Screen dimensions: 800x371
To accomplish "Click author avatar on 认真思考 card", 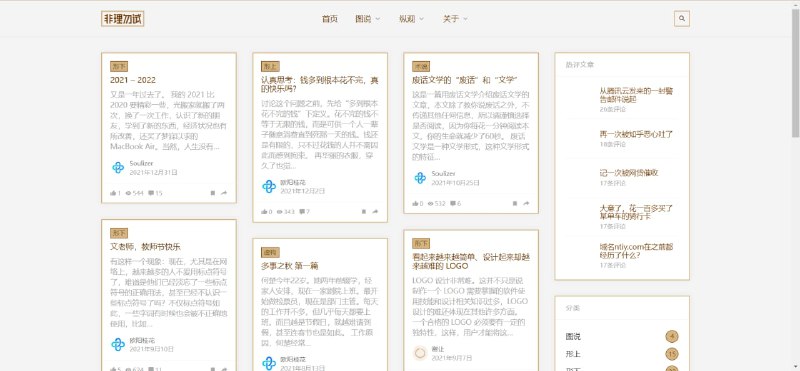I will coord(269,186).
